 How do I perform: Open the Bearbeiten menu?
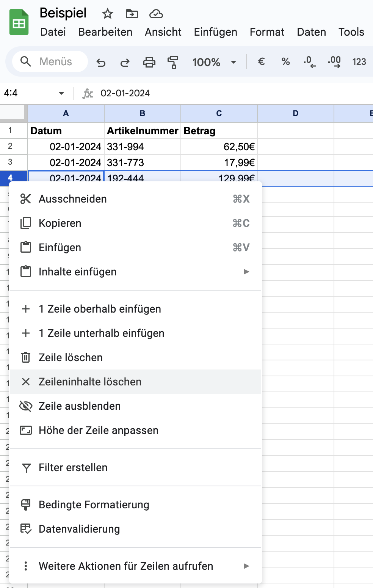pos(105,32)
